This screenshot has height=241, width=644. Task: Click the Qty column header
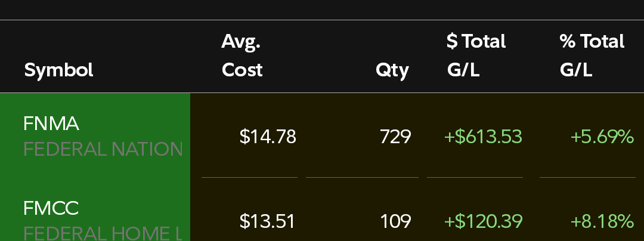pyautogui.click(x=392, y=70)
